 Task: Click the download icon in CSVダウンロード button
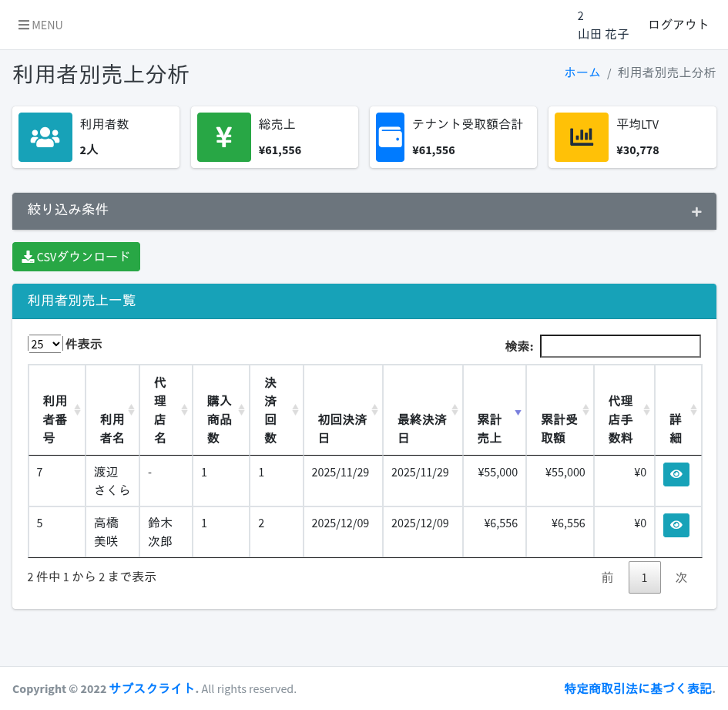(x=29, y=256)
